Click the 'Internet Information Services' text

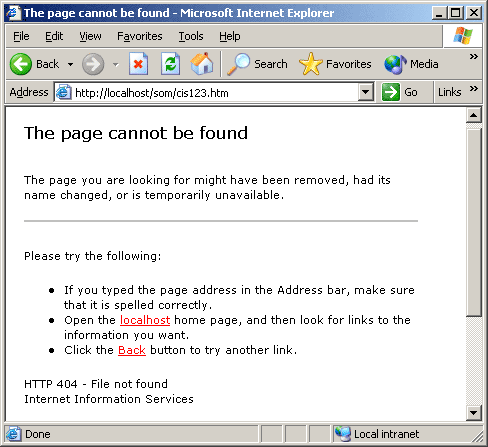(x=109, y=399)
